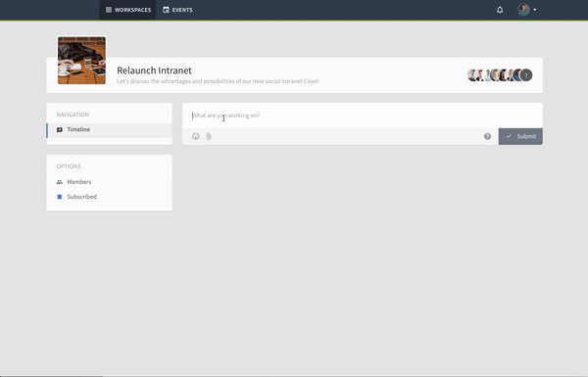Attach a file with paperclip icon

click(209, 136)
